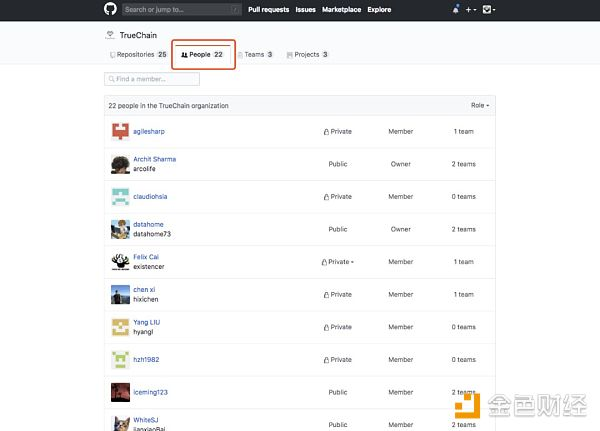Focus the Find a member search box

pos(152,79)
